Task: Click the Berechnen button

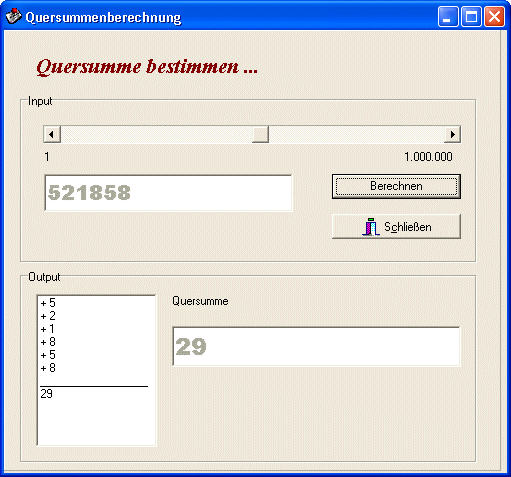Action: pos(396,186)
